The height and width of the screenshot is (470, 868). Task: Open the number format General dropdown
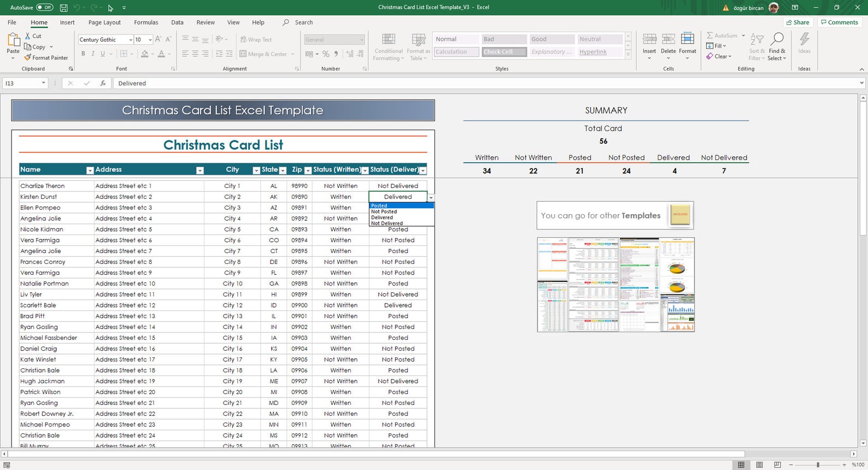click(362, 40)
